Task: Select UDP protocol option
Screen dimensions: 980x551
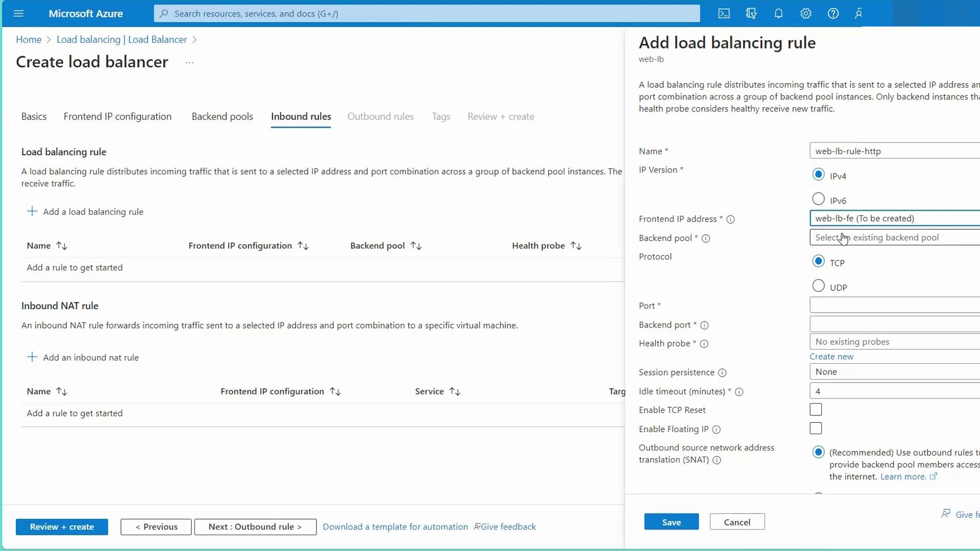Action: [x=818, y=286]
